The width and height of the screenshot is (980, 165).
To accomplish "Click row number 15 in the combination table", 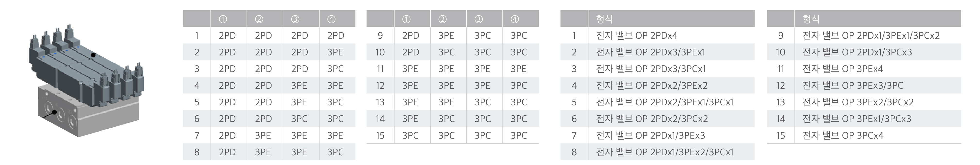I will tap(380, 136).
